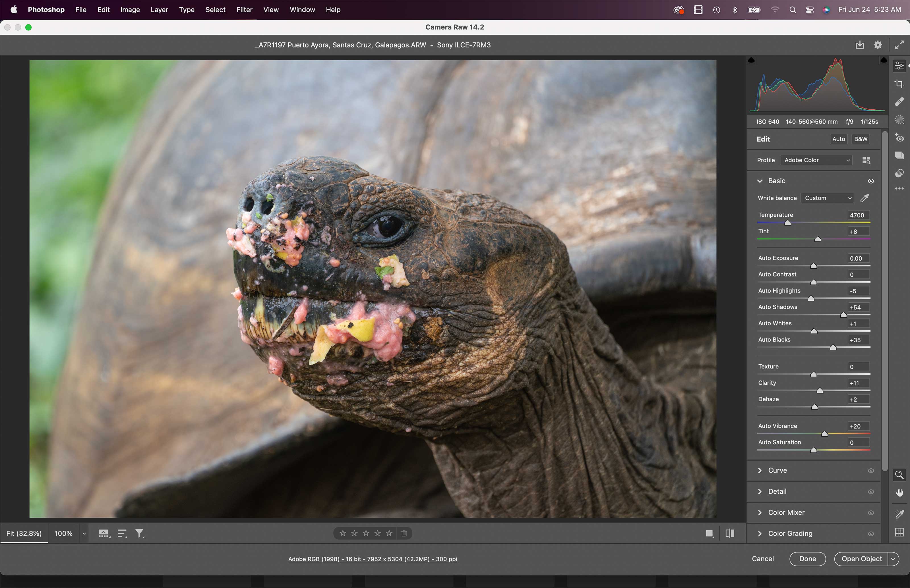This screenshot has width=910, height=588.
Task: Open the Layer menu
Action: click(159, 10)
